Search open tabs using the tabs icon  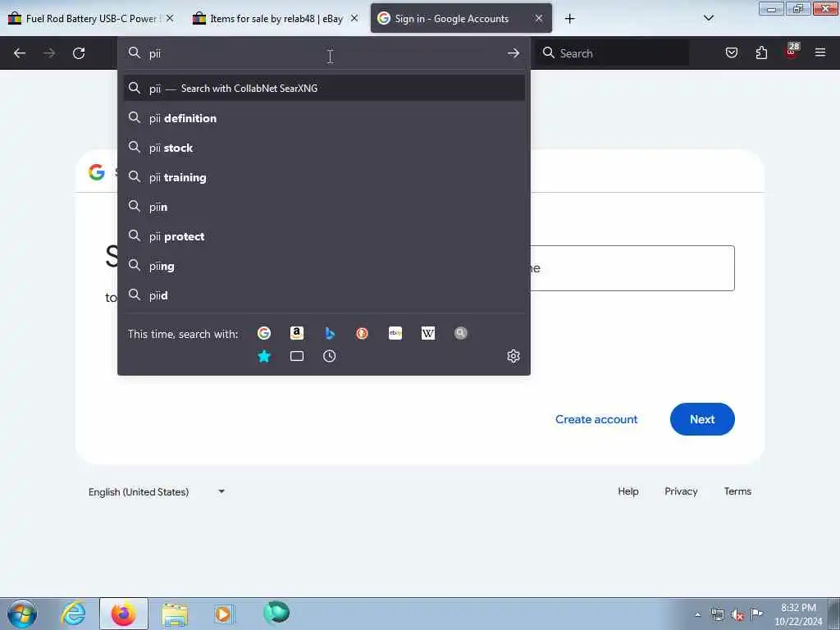pos(297,356)
